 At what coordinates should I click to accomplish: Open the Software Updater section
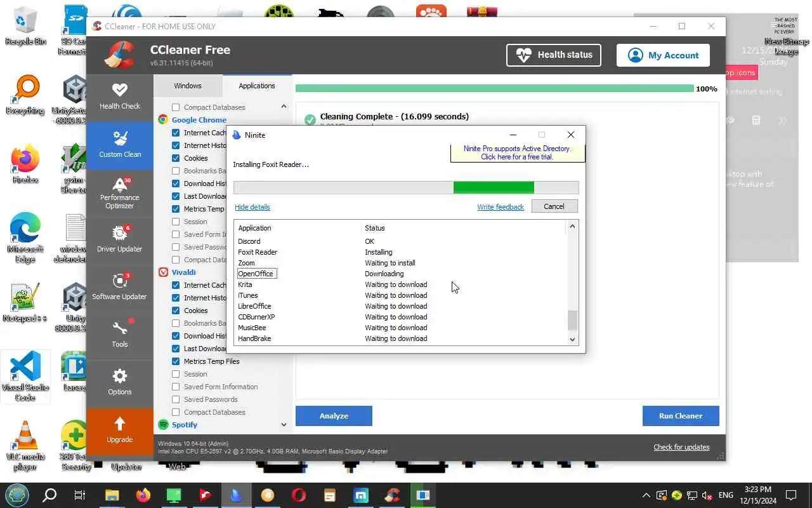(x=120, y=288)
